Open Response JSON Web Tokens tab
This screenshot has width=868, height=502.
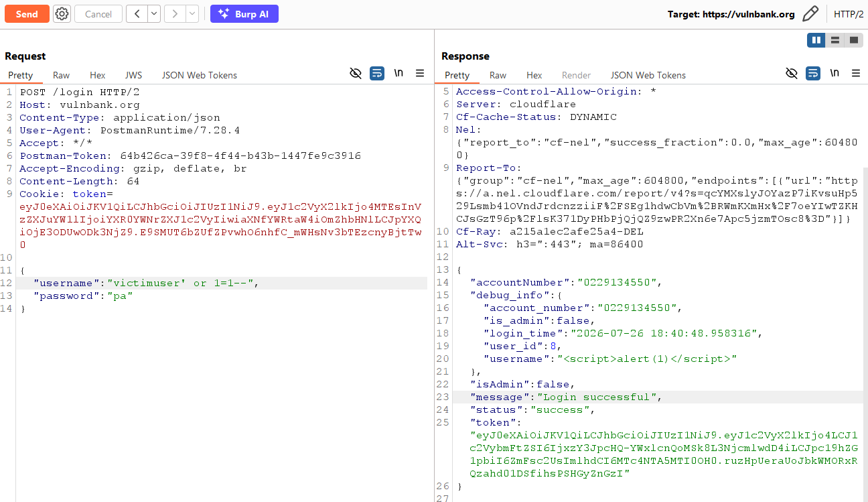point(648,75)
